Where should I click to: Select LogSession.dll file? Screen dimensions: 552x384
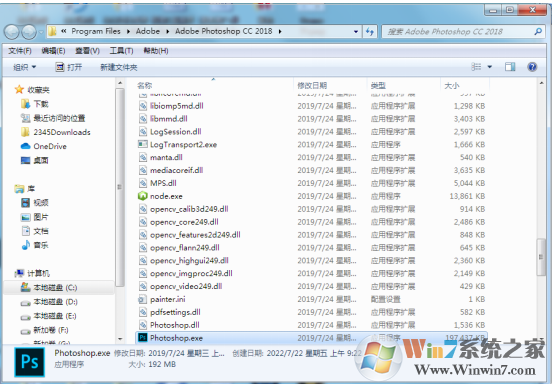pos(170,132)
